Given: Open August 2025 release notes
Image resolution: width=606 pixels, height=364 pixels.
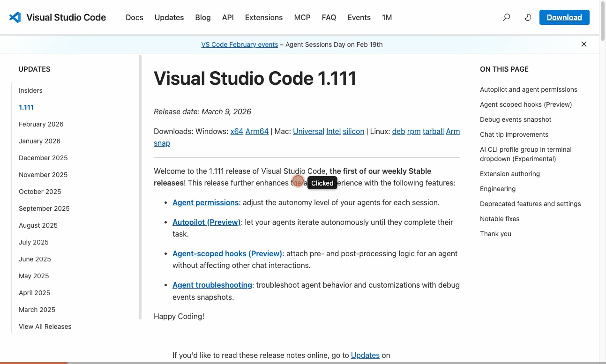Looking at the screenshot, I should click(x=38, y=225).
